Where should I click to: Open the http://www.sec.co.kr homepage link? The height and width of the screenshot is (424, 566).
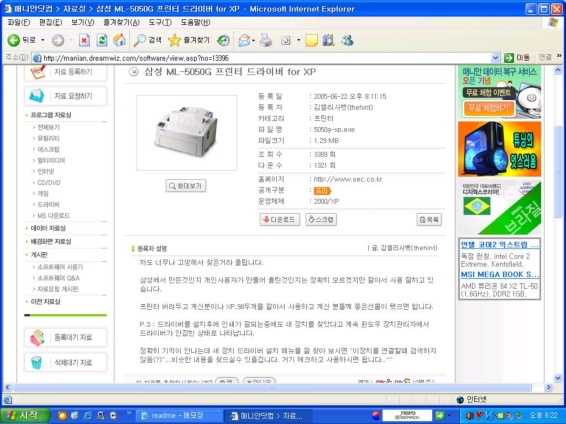click(x=348, y=179)
